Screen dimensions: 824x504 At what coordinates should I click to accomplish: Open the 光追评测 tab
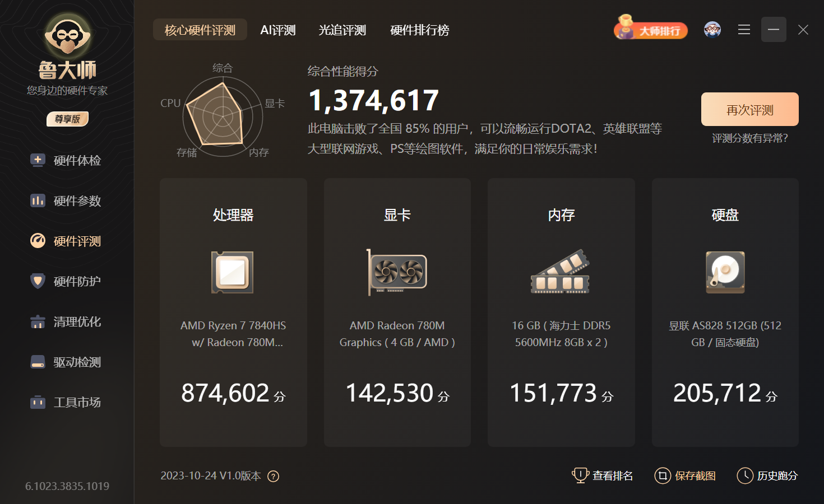click(x=342, y=30)
